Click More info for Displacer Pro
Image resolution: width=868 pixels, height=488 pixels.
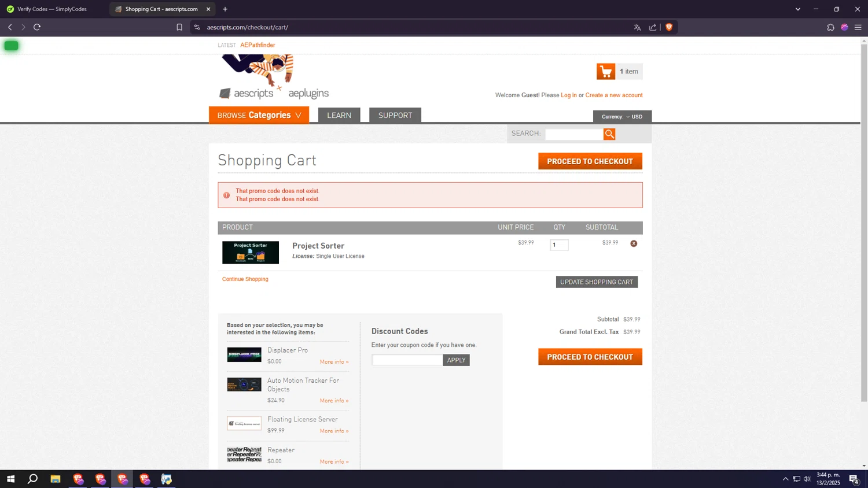point(334,362)
